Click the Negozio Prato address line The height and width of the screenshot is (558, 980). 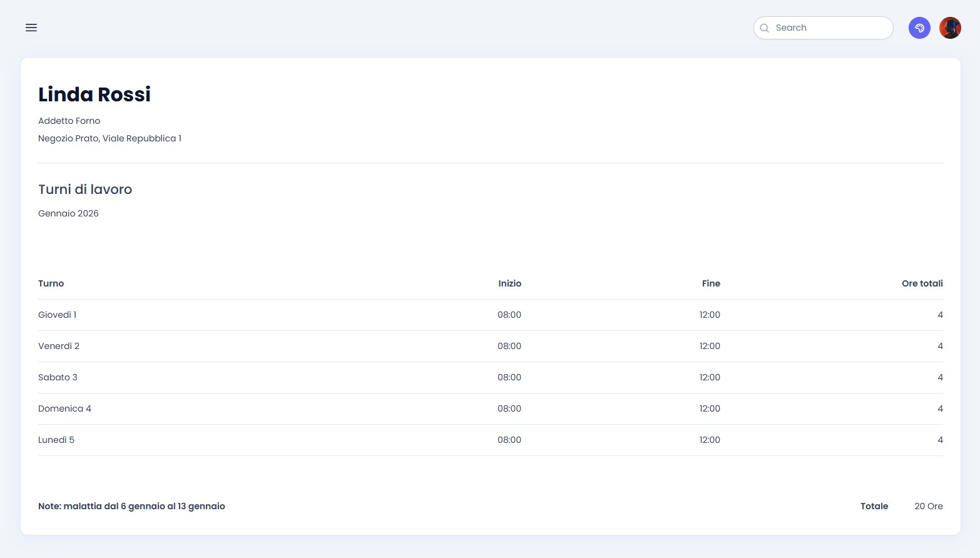(x=110, y=138)
